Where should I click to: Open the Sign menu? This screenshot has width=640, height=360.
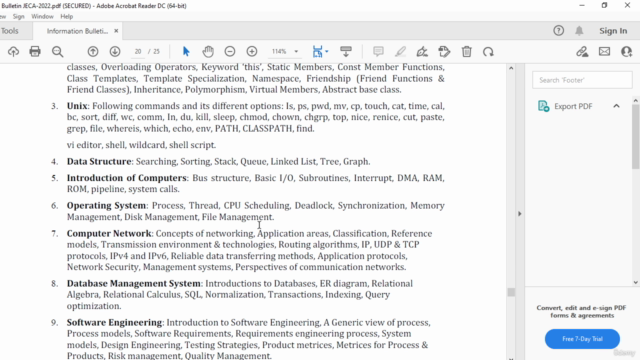click(x=18, y=16)
